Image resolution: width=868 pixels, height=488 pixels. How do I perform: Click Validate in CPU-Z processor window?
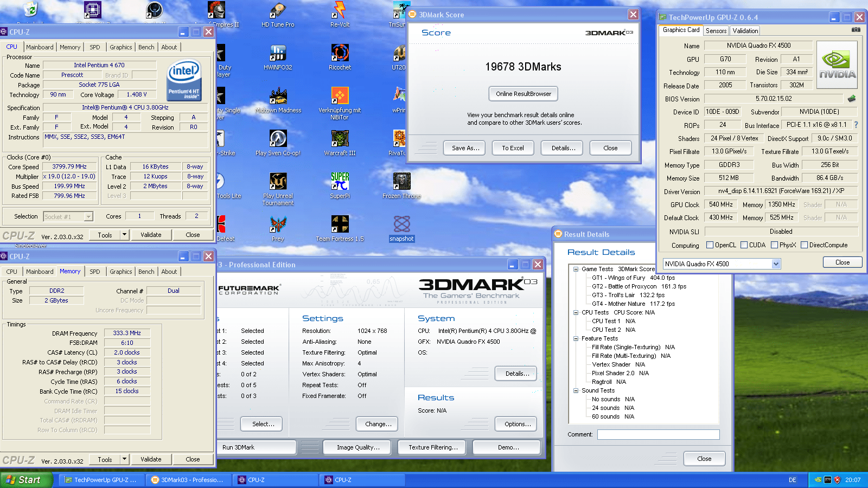pos(151,235)
